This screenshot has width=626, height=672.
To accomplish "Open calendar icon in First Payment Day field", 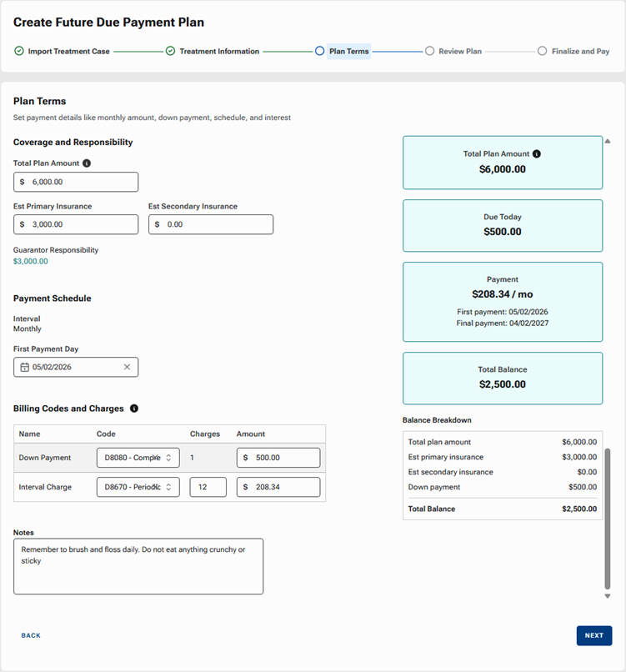I will click(x=24, y=367).
